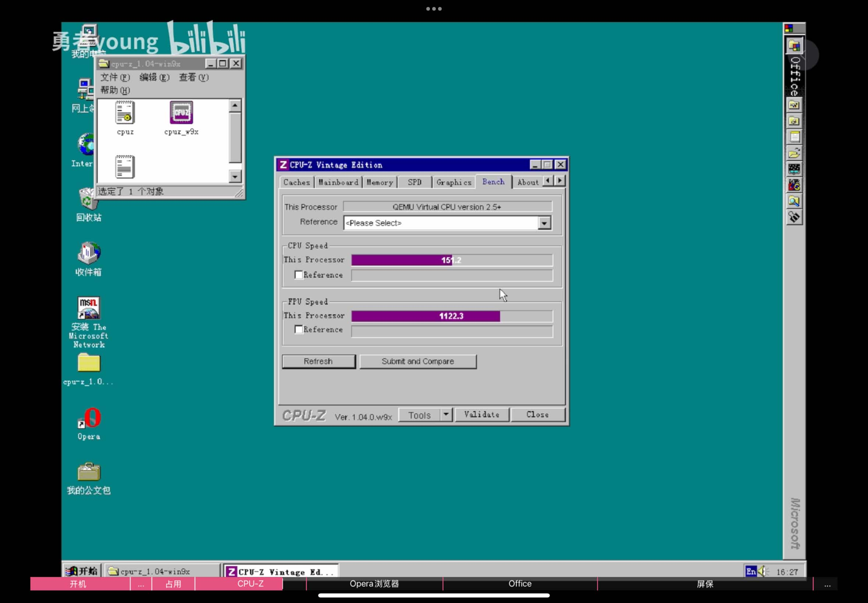Click the Office toolbar folder button above Office label

pos(794,46)
